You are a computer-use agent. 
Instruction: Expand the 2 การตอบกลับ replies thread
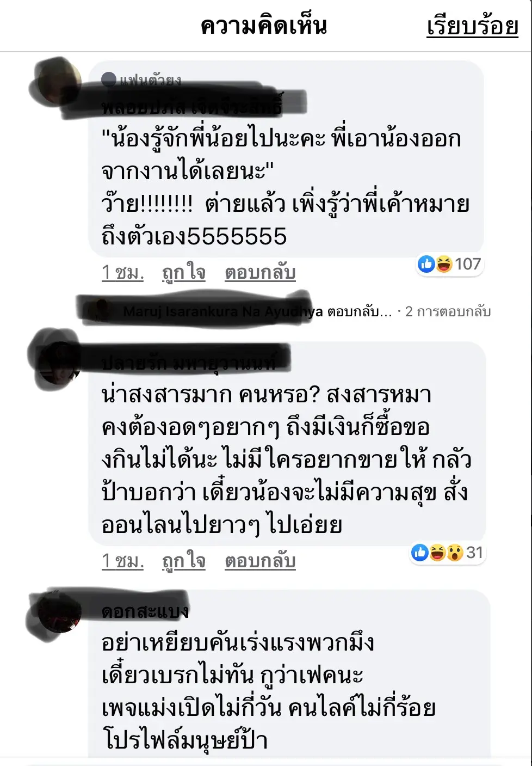448,311
